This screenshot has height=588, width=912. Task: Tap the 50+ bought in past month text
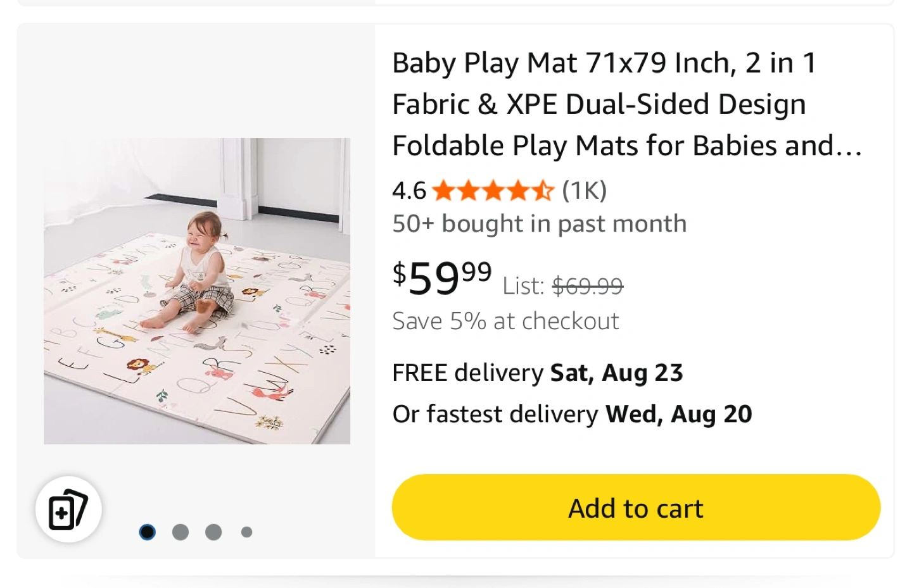tap(539, 223)
